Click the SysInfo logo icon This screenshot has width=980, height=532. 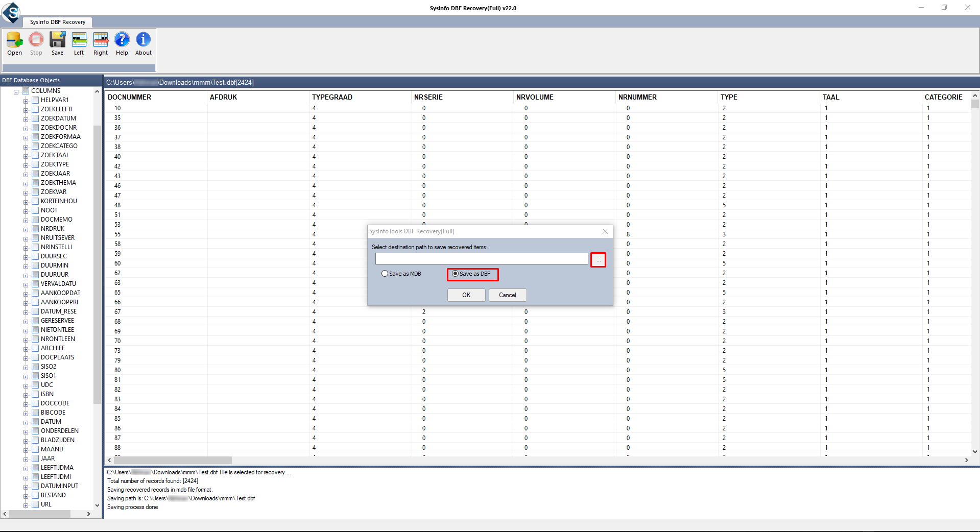11,12
